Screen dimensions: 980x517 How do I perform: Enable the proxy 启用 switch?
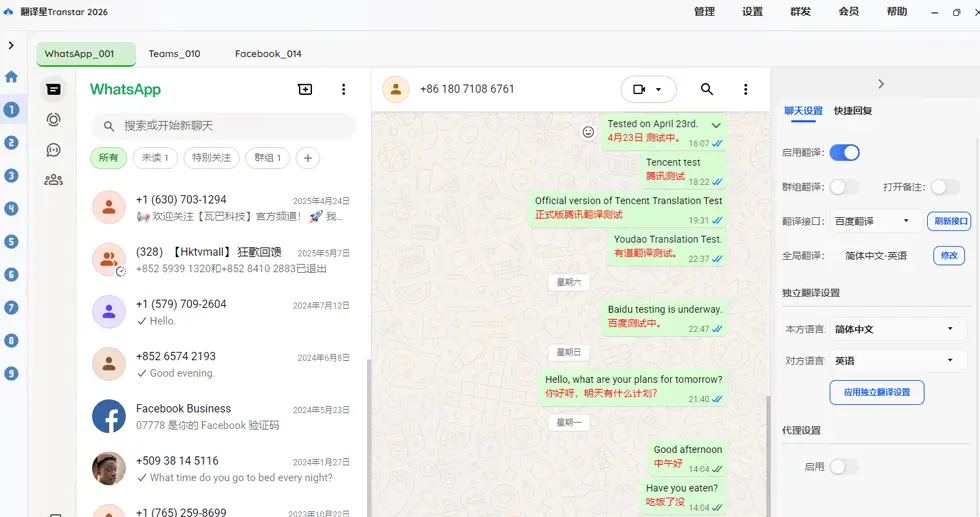[844, 466]
